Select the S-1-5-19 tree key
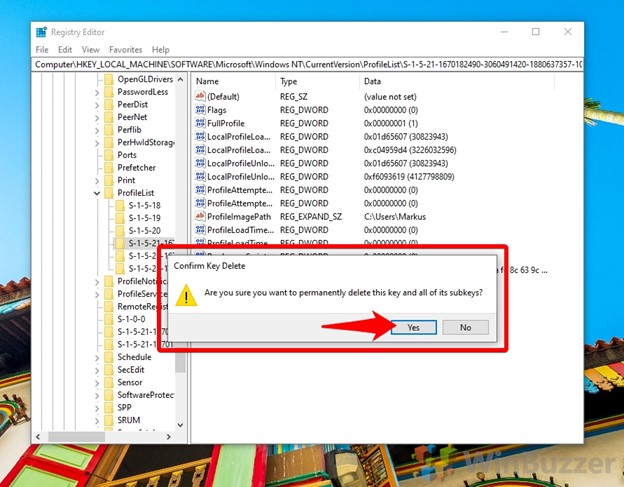Viewport: 624px width, 487px height. pos(144,217)
